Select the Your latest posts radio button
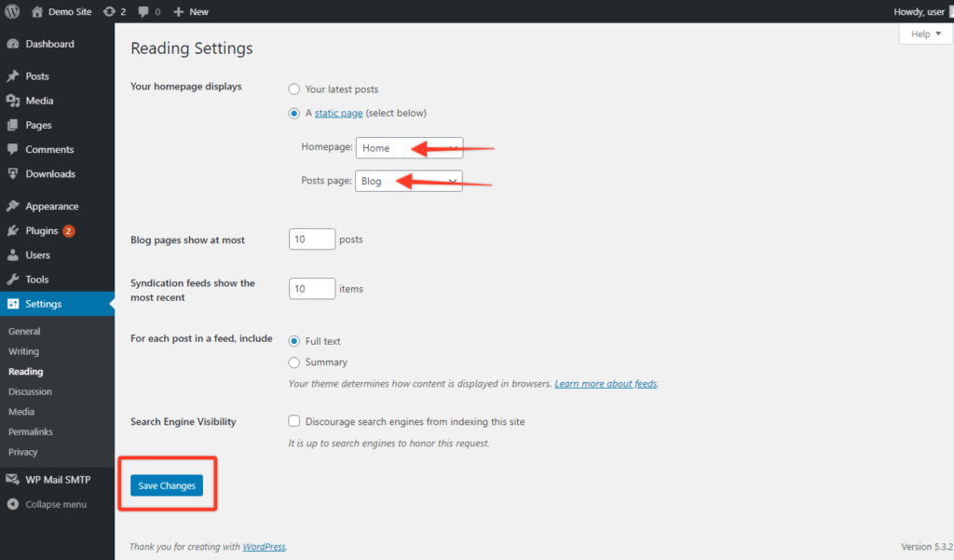 [293, 89]
